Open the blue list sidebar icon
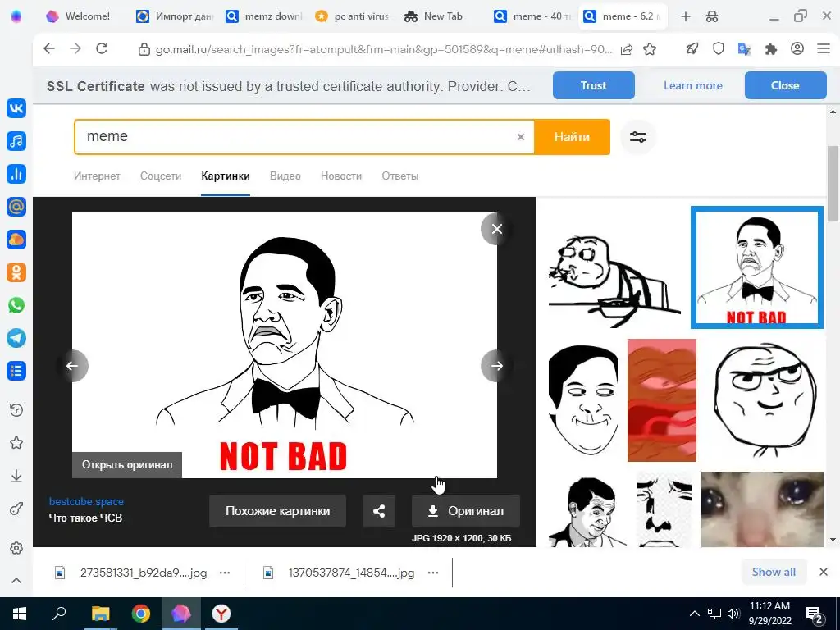This screenshot has height=630, width=840. [16, 371]
